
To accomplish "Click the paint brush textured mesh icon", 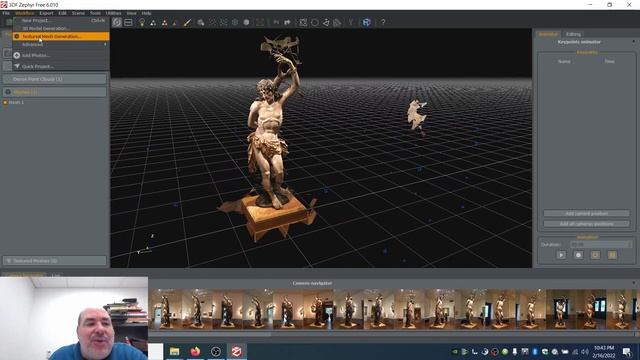I will click(x=187, y=23).
